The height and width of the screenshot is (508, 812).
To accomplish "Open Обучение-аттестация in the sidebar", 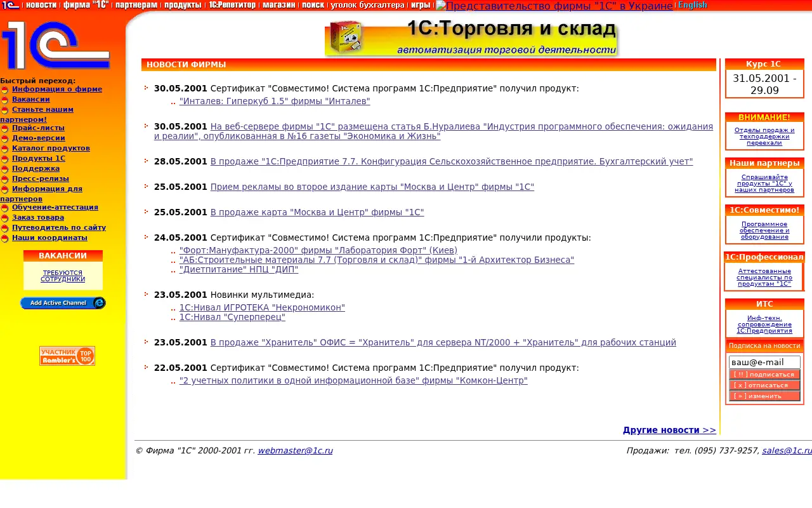I will coord(55,207).
